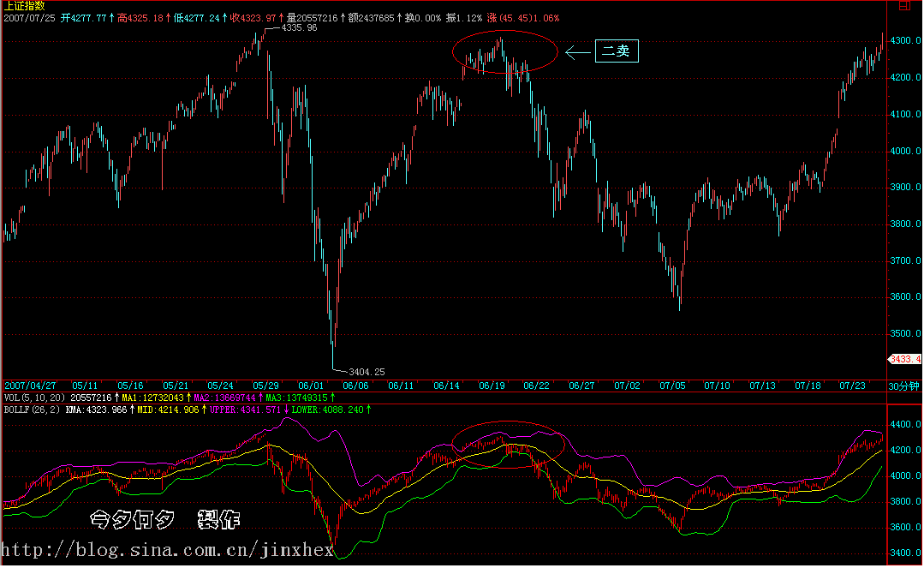Click the 今夕何夕 制作 watermark text
The width and height of the screenshot is (924, 568).
[164, 519]
